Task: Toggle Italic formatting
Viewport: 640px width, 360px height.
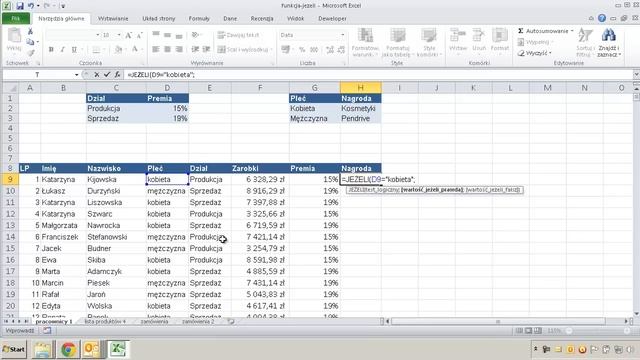Action: (x=62, y=49)
